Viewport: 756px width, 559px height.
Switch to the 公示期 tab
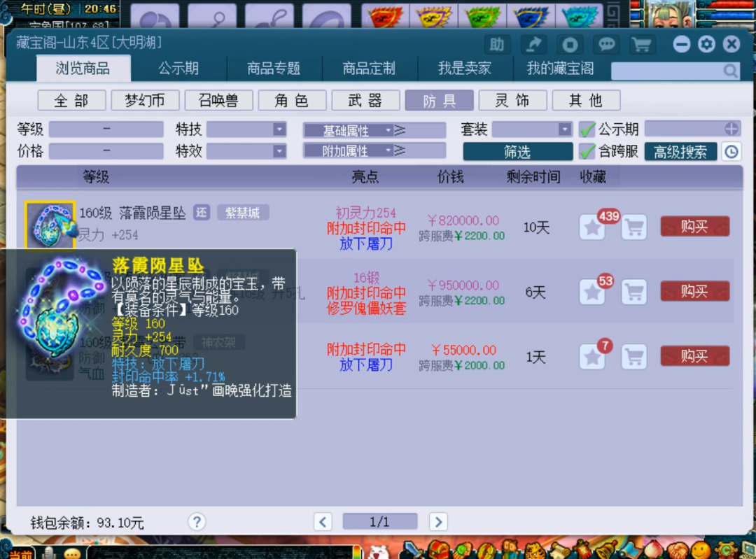point(178,69)
